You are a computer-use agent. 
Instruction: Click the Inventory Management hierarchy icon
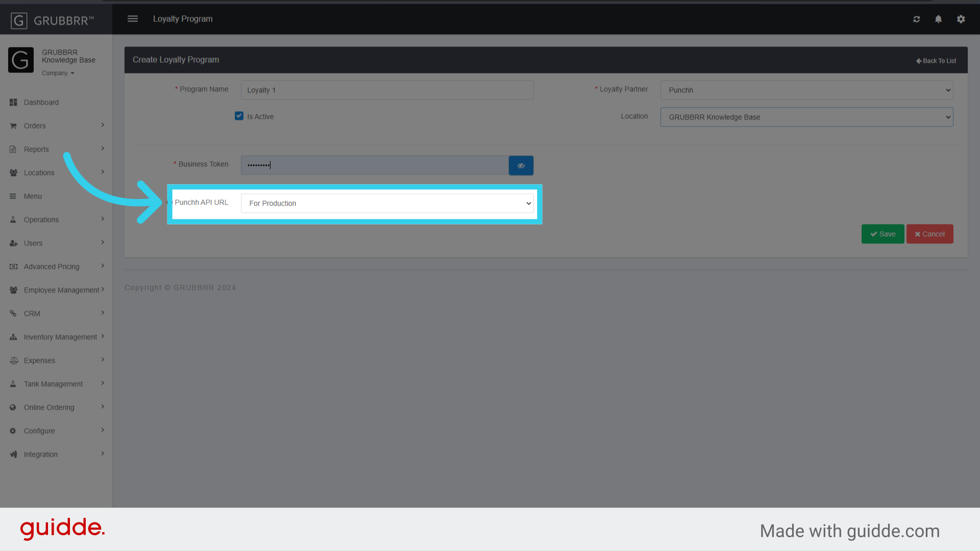pyautogui.click(x=13, y=337)
